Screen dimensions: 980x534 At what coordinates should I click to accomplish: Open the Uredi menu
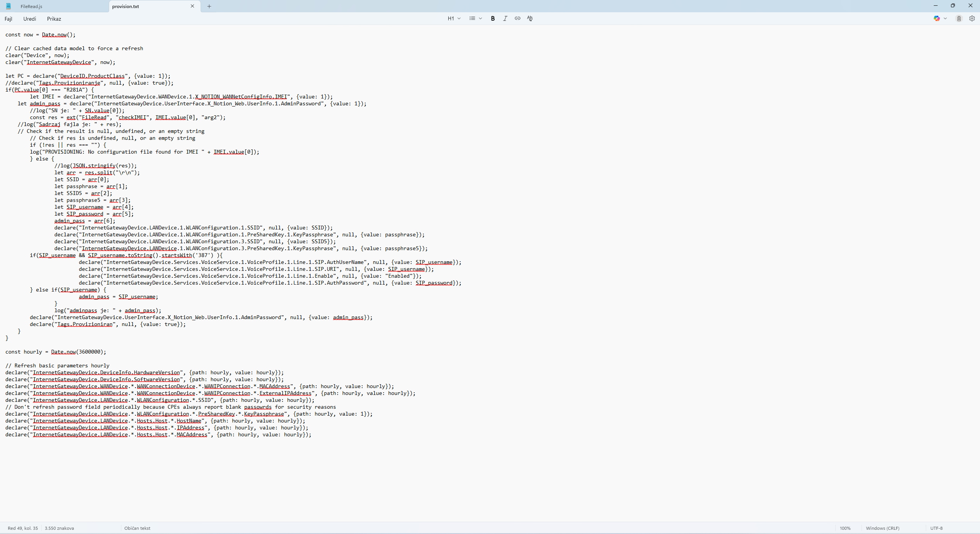pyautogui.click(x=29, y=19)
